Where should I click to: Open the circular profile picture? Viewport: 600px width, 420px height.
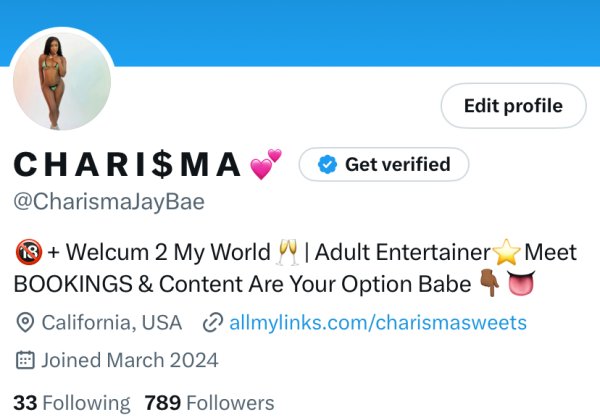[x=62, y=81]
